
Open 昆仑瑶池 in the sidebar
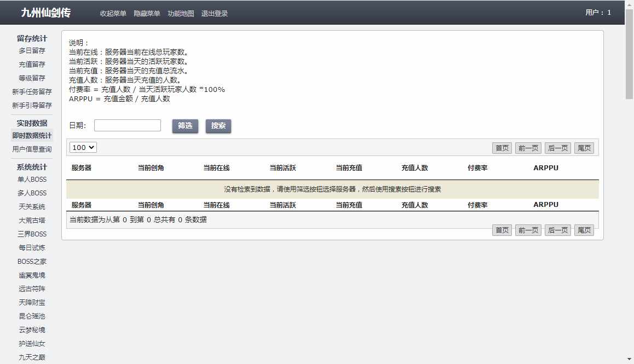click(x=32, y=316)
